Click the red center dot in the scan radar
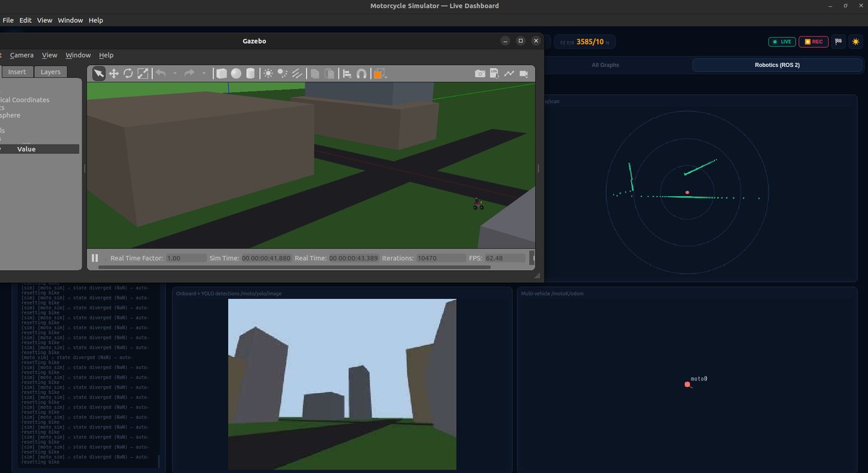868x473 pixels. (x=687, y=193)
